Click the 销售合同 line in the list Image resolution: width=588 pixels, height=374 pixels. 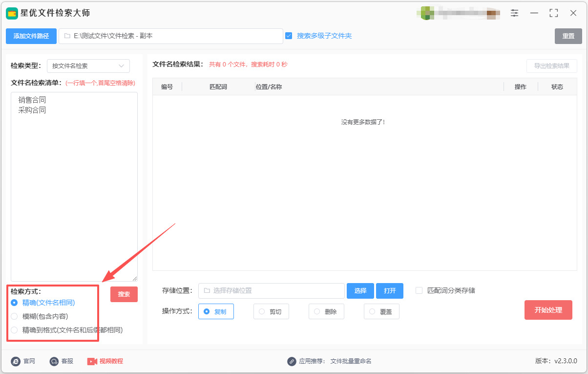(32, 100)
